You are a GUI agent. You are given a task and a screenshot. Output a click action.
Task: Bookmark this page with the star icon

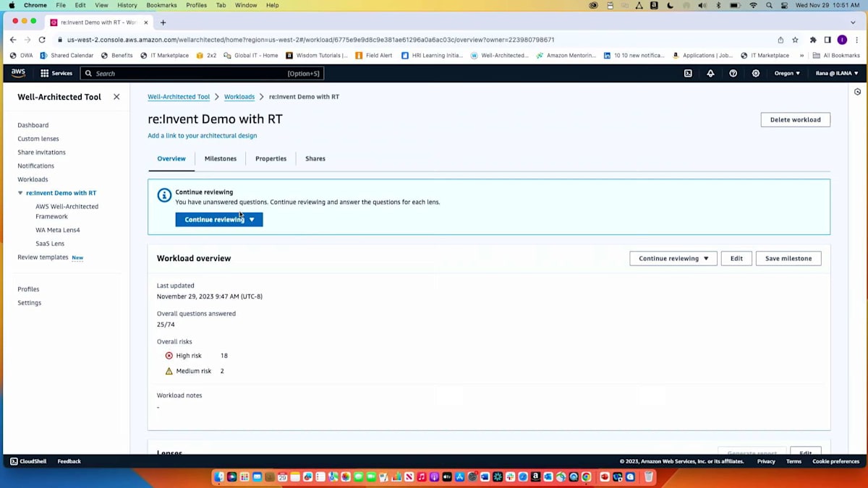pos(795,40)
